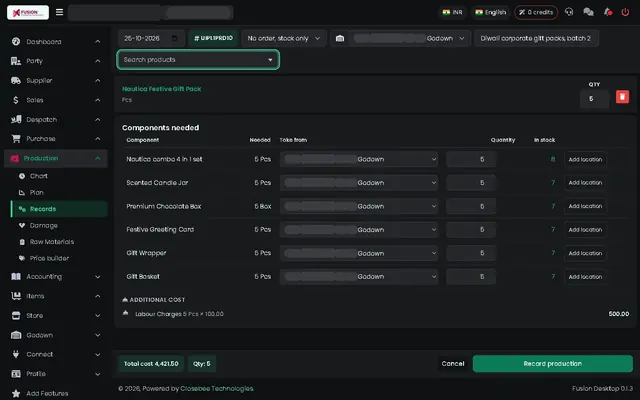This screenshot has width=640, height=400.
Task: Open the Damage submenu item
Action: 44,225
